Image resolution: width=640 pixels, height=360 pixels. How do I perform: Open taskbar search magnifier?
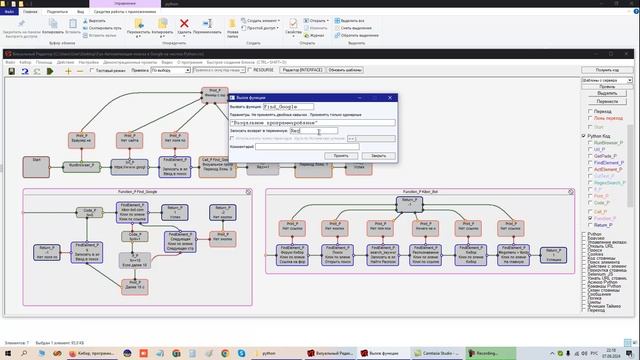pyautogui.click(x=24, y=353)
